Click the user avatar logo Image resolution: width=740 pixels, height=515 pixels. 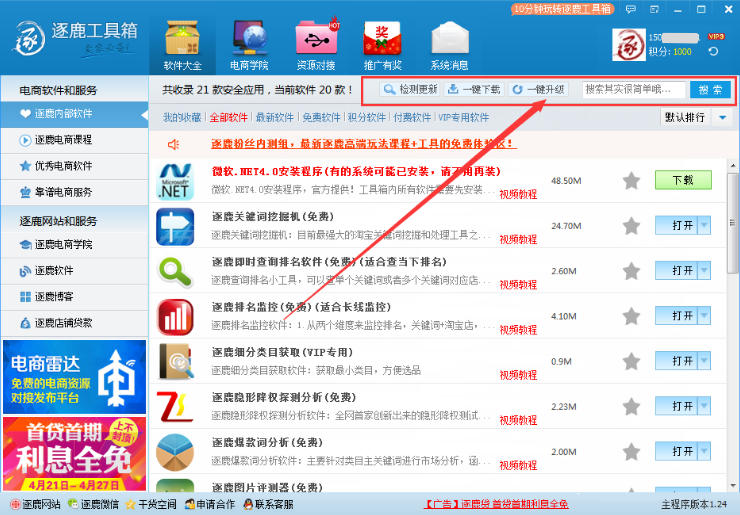629,45
